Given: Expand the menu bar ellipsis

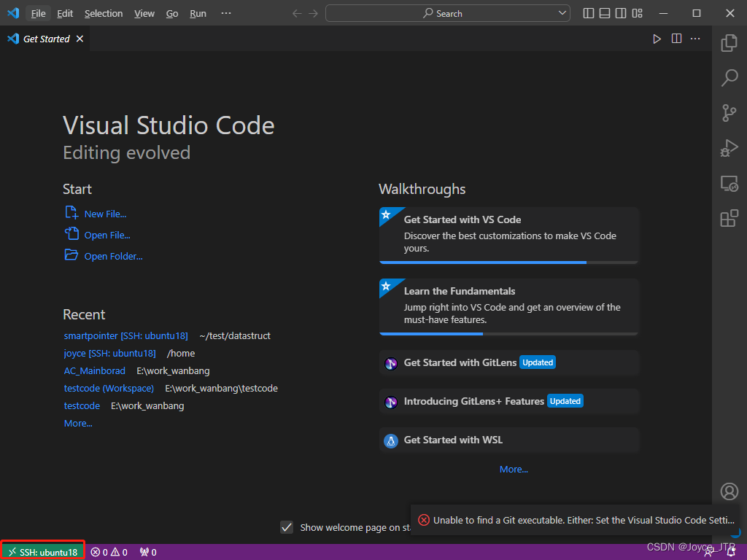Looking at the screenshot, I should 225,12.
